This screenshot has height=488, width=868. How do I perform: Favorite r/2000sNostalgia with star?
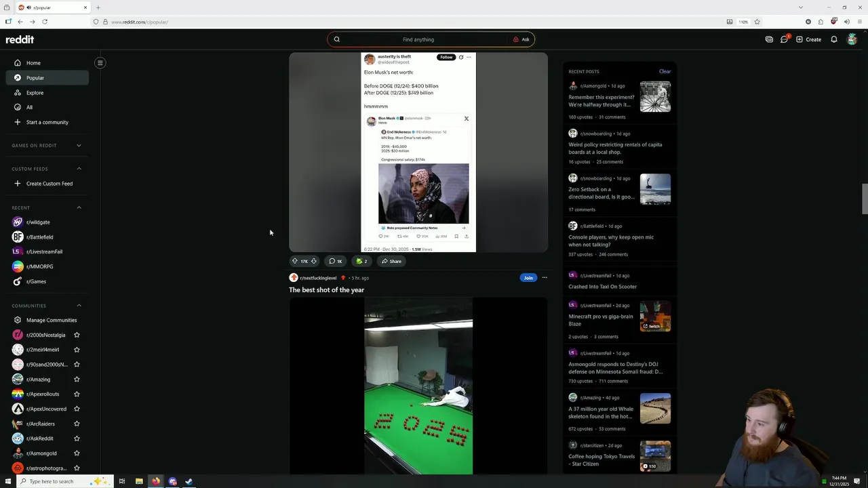click(77, 335)
